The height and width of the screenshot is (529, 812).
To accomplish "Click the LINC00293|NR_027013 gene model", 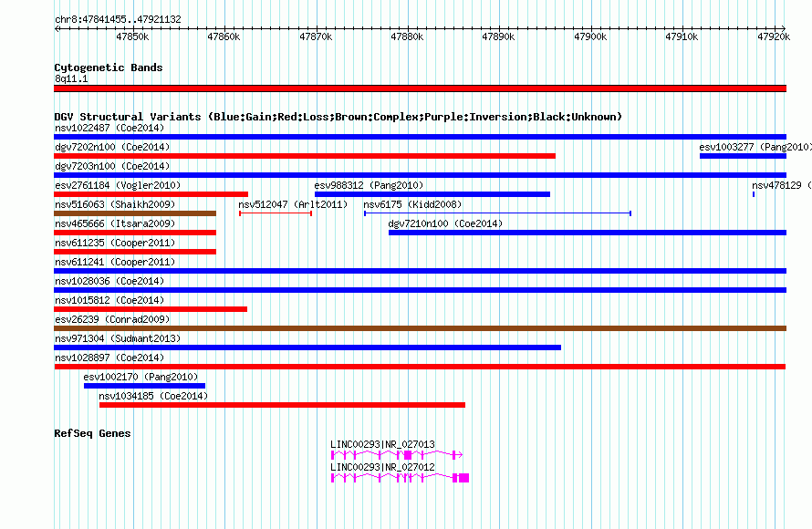I will pyautogui.click(x=397, y=455).
